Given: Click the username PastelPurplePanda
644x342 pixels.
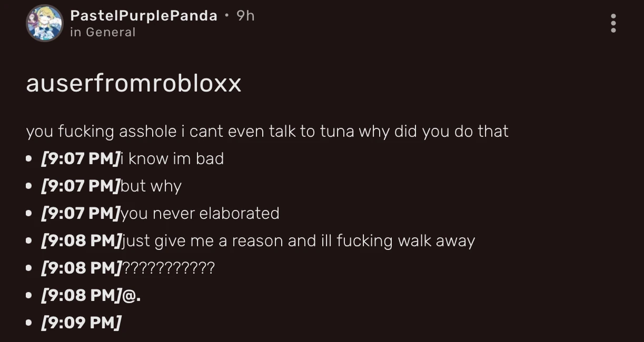Looking at the screenshot, I should tap(144, 15).
